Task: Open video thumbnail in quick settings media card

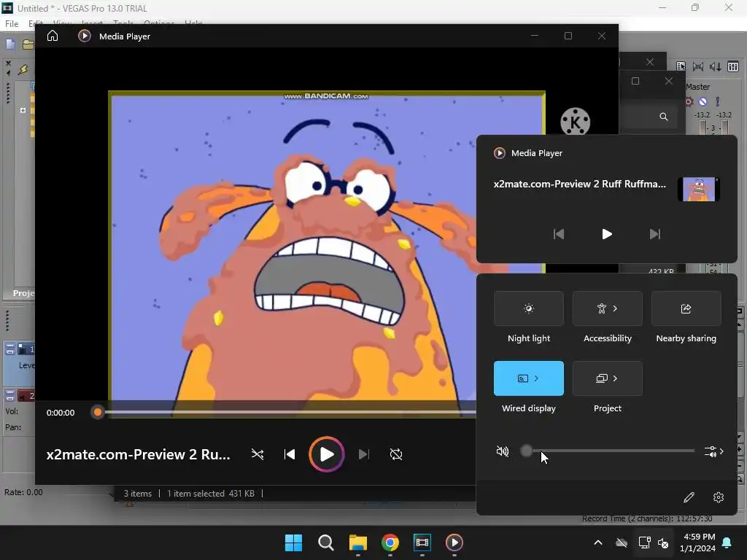Action: 698,189
